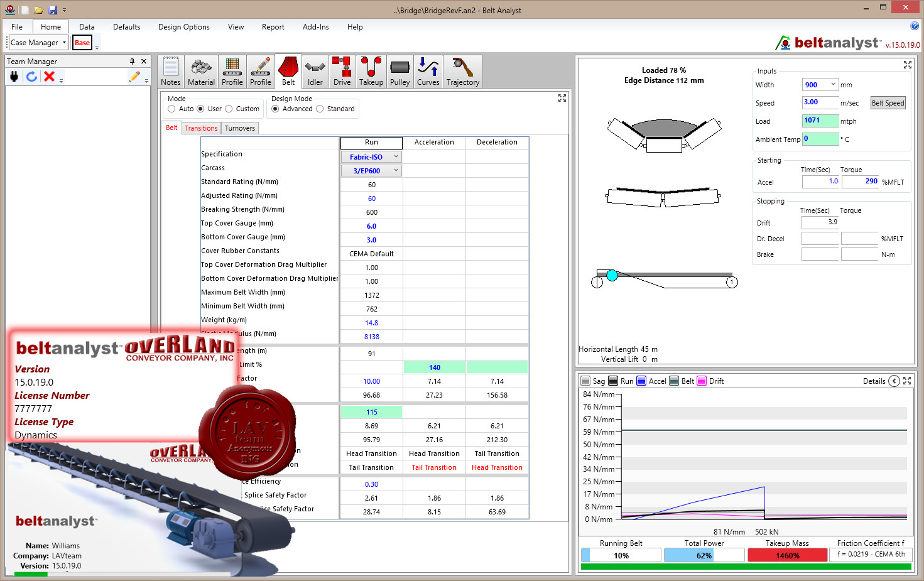Viewport: 924px width, 581px height.
Task: Switch to the Turnovers tab
Action: tap(240, 128)
